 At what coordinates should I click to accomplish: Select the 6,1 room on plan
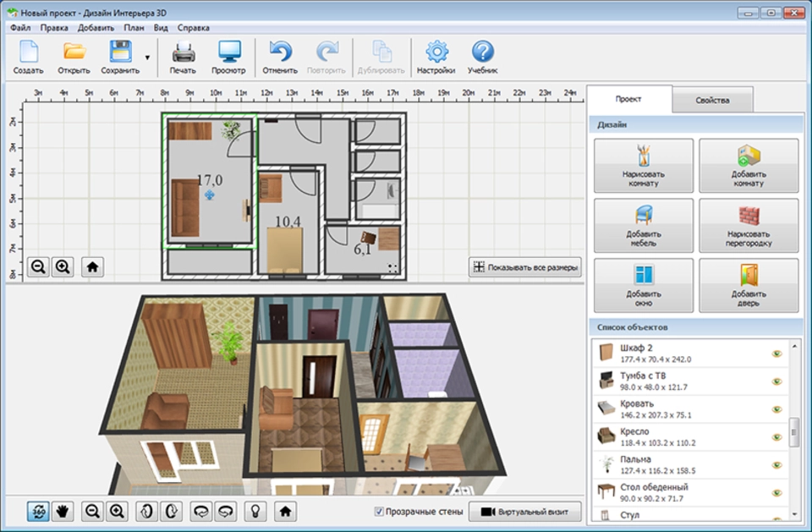363,250
